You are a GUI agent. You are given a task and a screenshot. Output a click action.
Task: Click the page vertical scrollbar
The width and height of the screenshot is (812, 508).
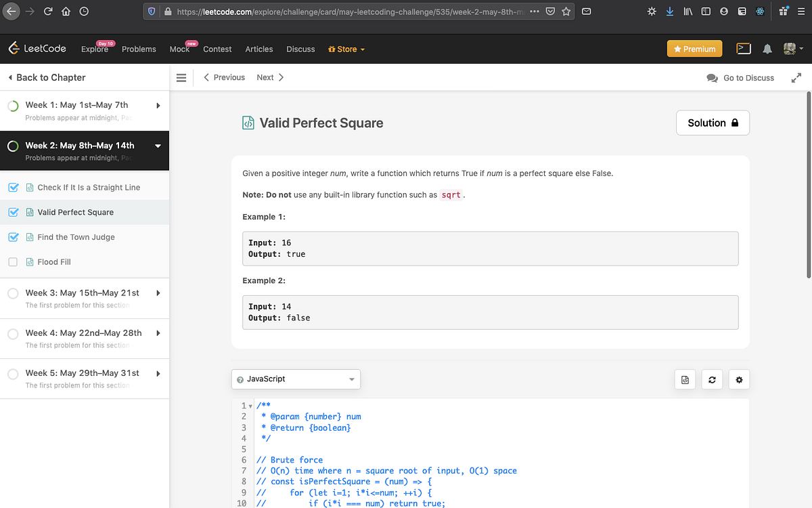tap(809, 183)
